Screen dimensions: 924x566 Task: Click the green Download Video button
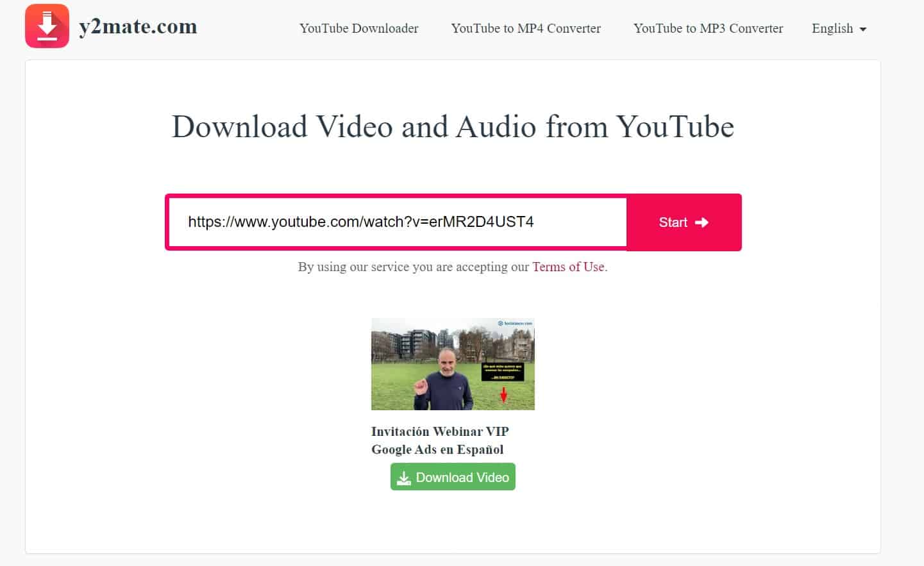point(453,477)
